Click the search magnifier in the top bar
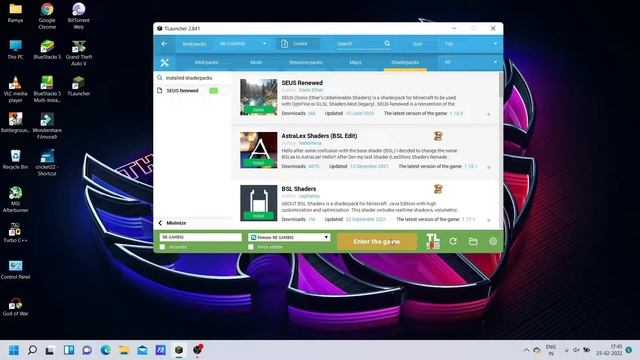 pos(387,43)
